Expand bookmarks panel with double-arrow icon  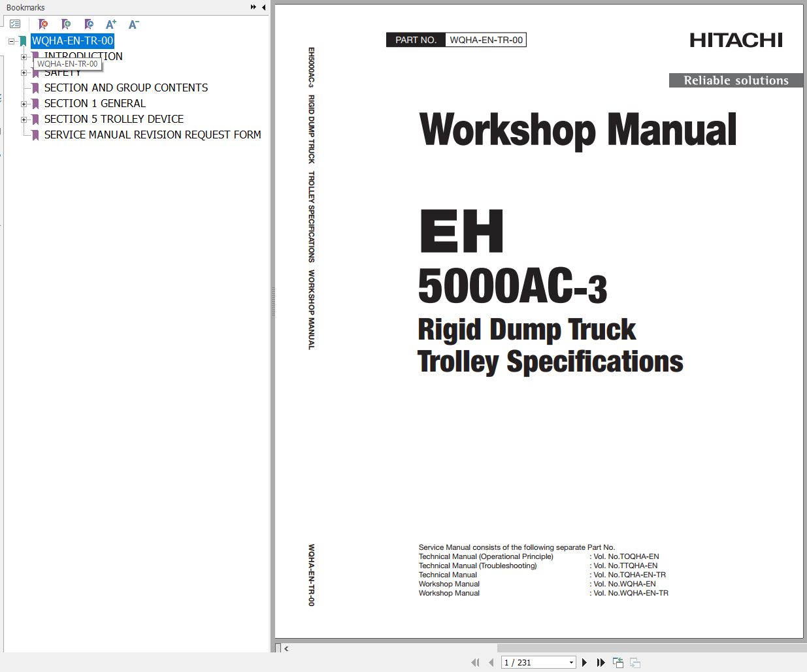(x=254, y=7)
